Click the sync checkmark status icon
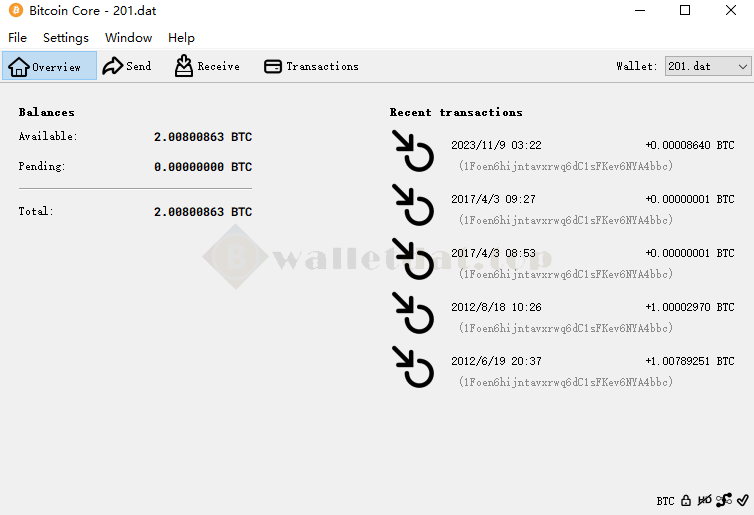Image resolution: width=754 pixels, height=515 pixels. click(742, 501)
